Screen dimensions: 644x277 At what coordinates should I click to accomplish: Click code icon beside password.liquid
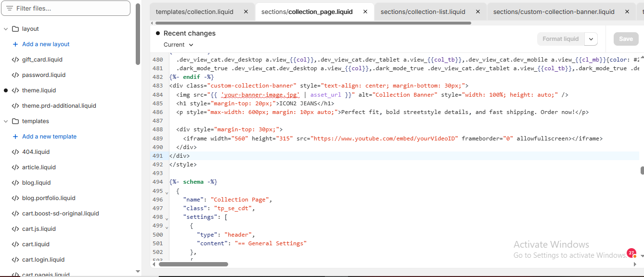15,75
